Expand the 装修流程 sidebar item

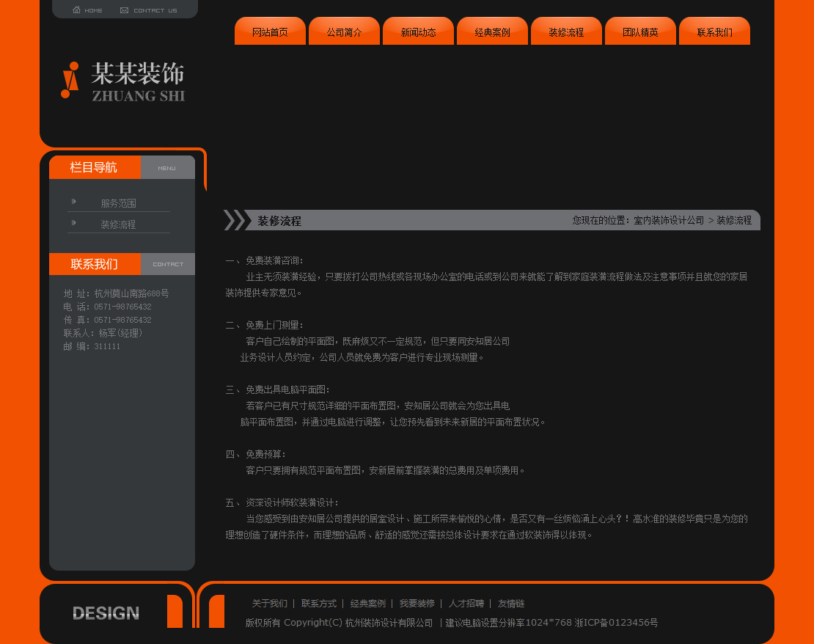pyautogui.click(x=120, y=224)
